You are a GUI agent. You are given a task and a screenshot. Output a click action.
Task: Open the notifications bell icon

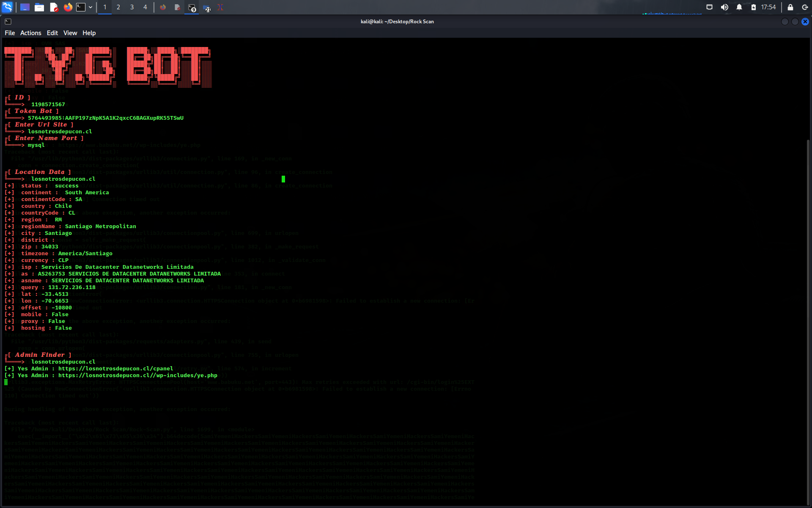739,7
